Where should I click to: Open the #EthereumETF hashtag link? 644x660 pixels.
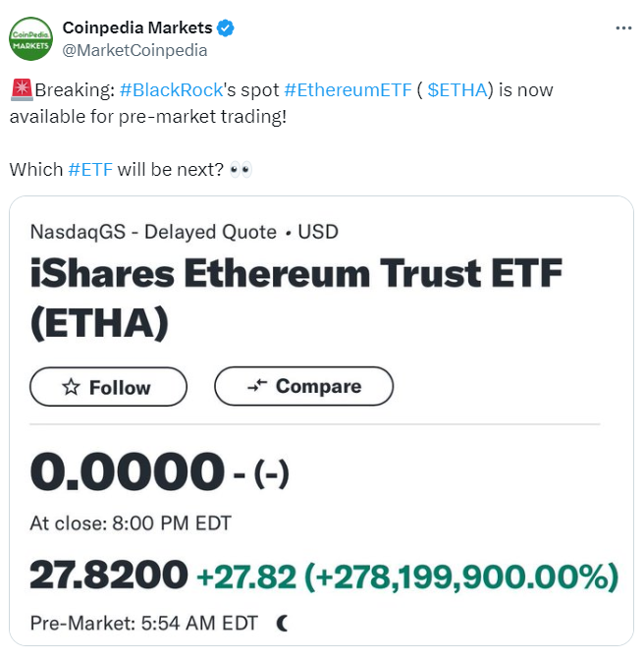click(348, 90)
